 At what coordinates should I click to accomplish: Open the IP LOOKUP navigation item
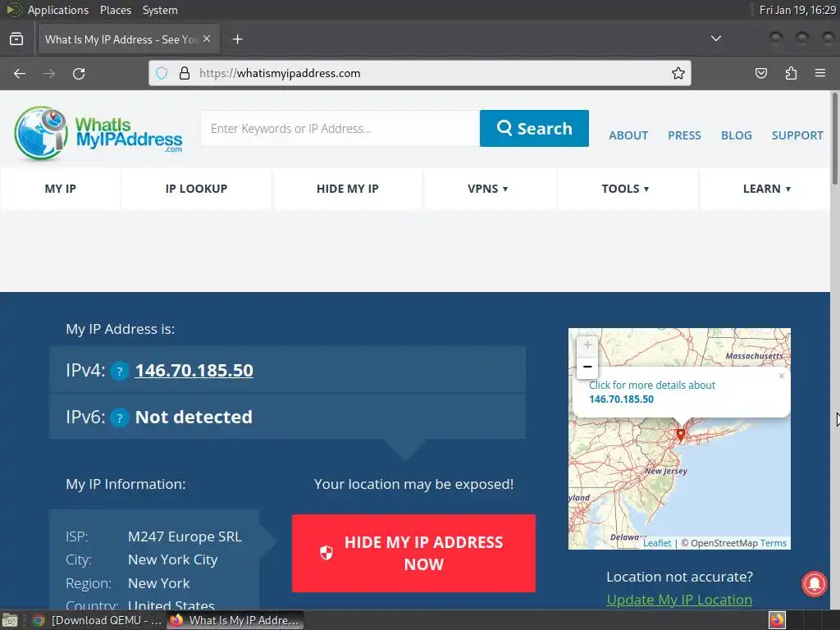[196, 189]
